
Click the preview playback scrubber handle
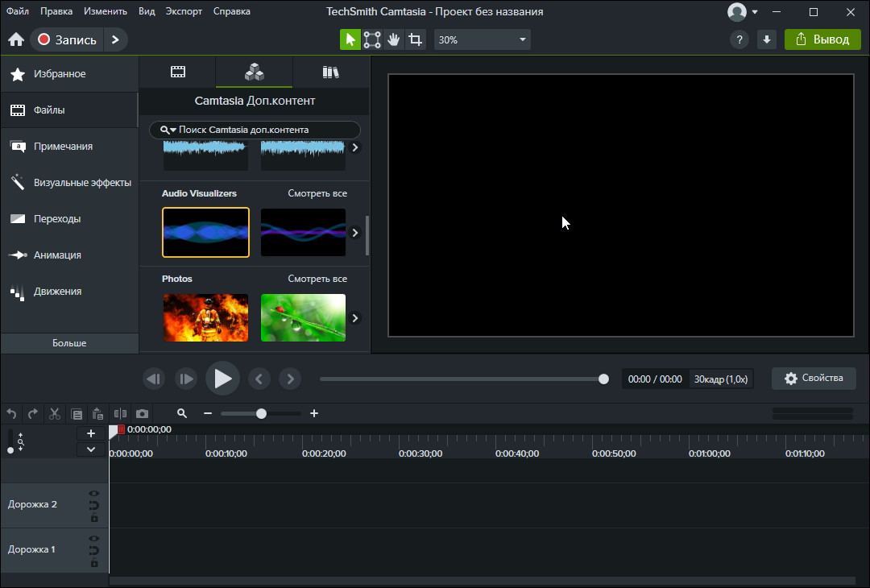tap(603, 379)
